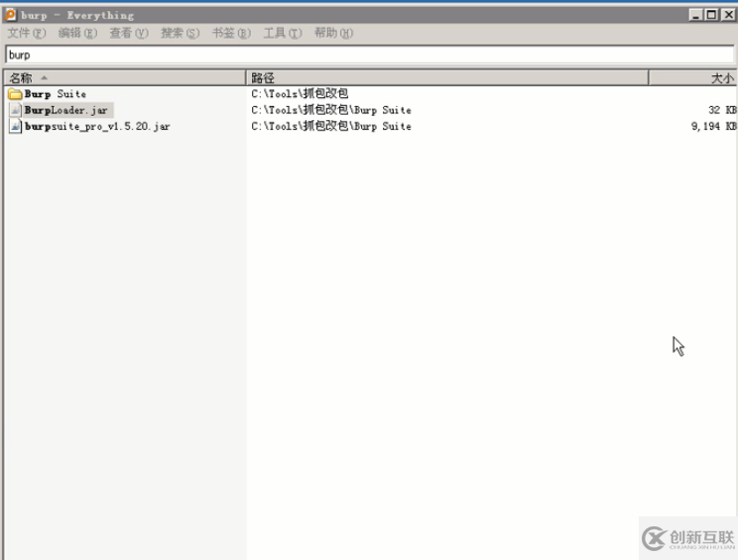Screen dimensions: 738x560
Task: Open the 工具(T) menu
Action: 283,33
